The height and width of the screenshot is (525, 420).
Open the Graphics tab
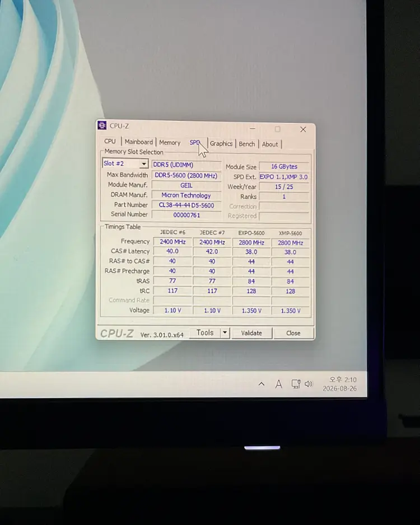click(x=221, y=144)
